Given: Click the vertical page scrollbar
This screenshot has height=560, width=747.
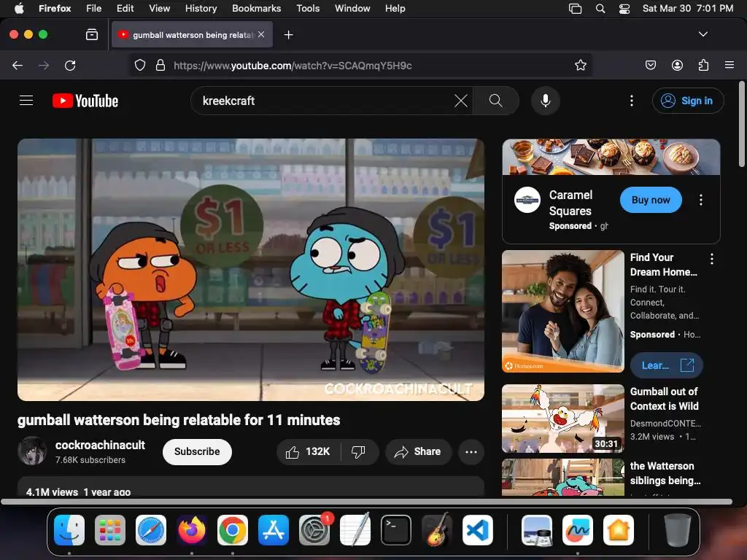Looking at the screenshot, I should [x=741, y=125].
